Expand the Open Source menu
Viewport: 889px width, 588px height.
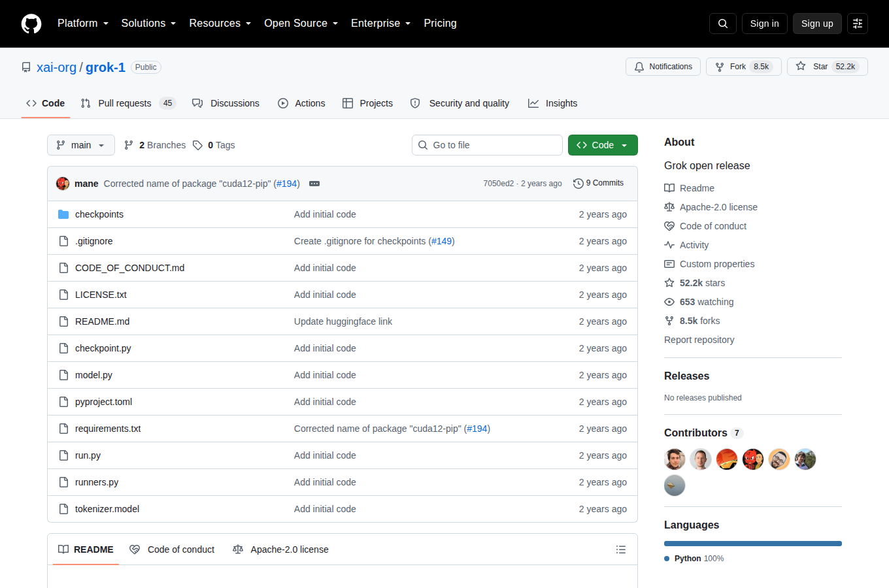pyautogui.click(x=301, y=23)
